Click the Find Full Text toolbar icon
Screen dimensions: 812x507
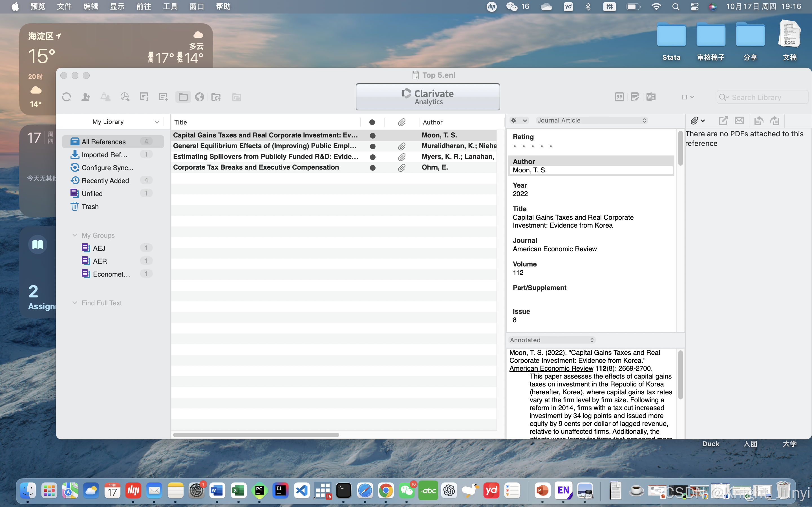125,97
